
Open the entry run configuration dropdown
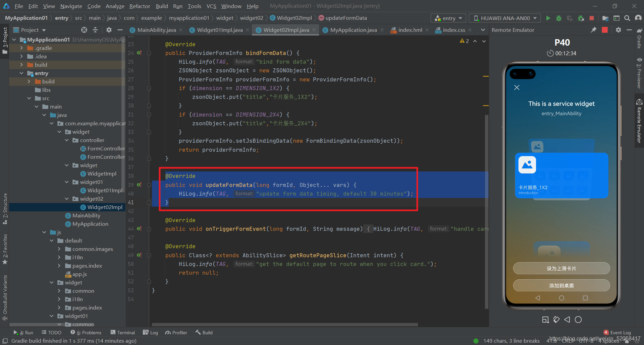(x=448, y=18)
